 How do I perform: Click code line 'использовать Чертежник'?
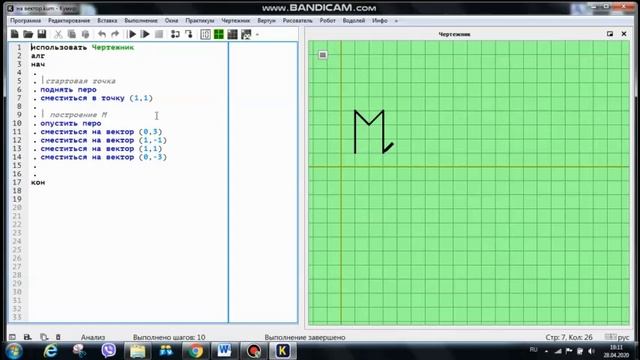[x=82, y=47]
